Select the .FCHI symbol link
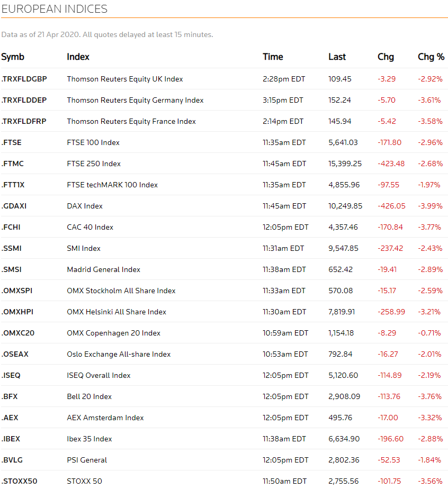448x489 pixels. 11,227
